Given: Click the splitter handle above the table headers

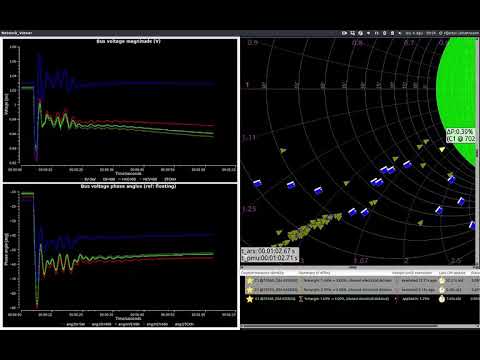Looking at the screenshot, I should [353, 267].
